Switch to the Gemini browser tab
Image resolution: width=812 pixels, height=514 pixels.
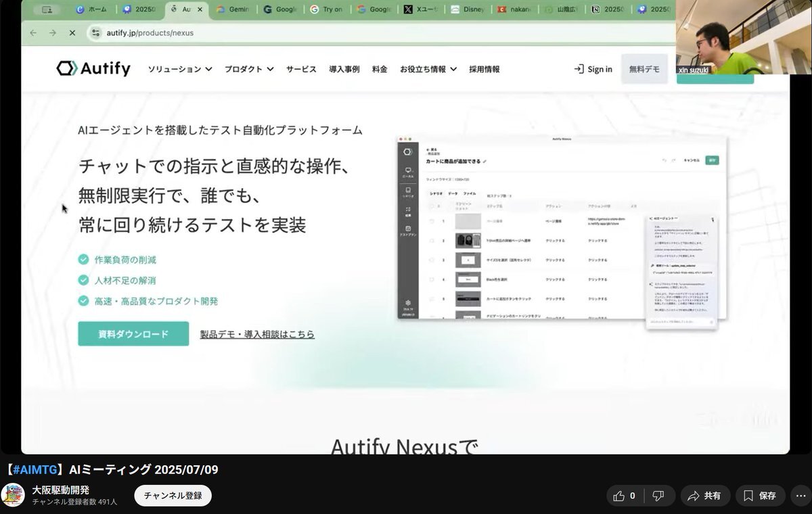coord(232,9)
